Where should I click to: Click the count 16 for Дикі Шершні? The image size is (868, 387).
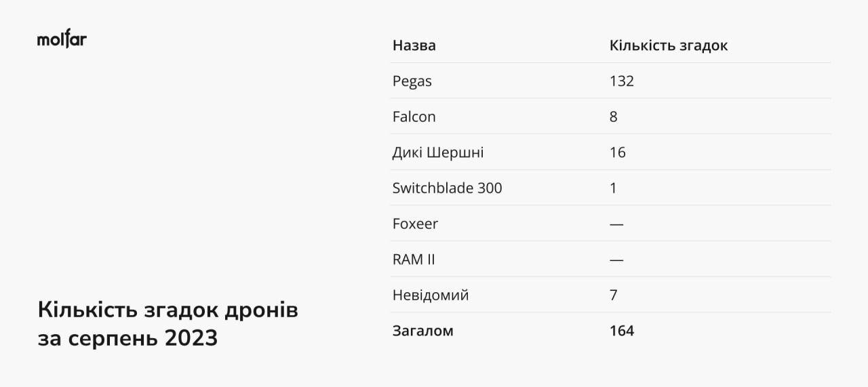617,152
